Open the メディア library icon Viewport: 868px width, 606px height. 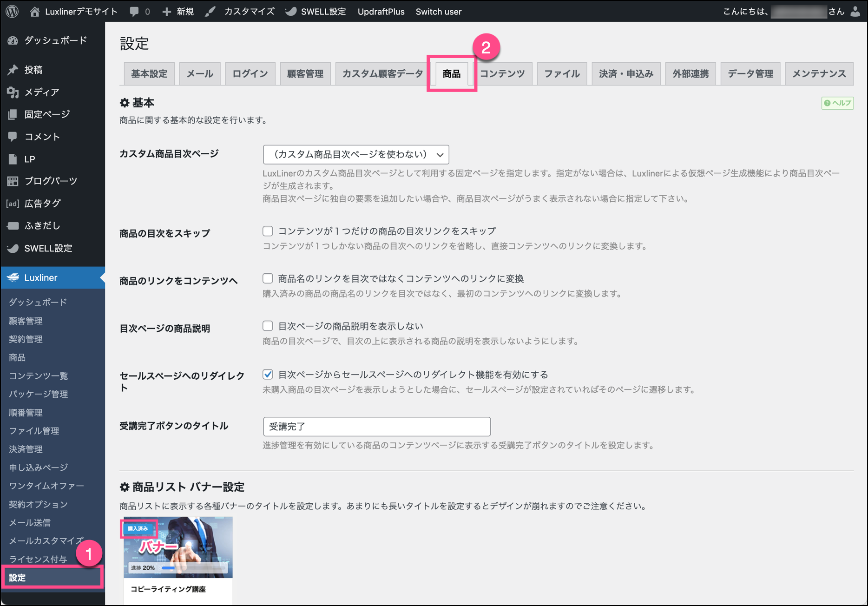(13, 92)
